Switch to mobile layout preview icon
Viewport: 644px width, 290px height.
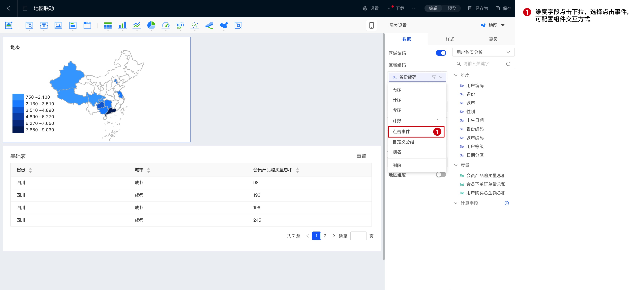pyautogui.click(x=372, y=25)
